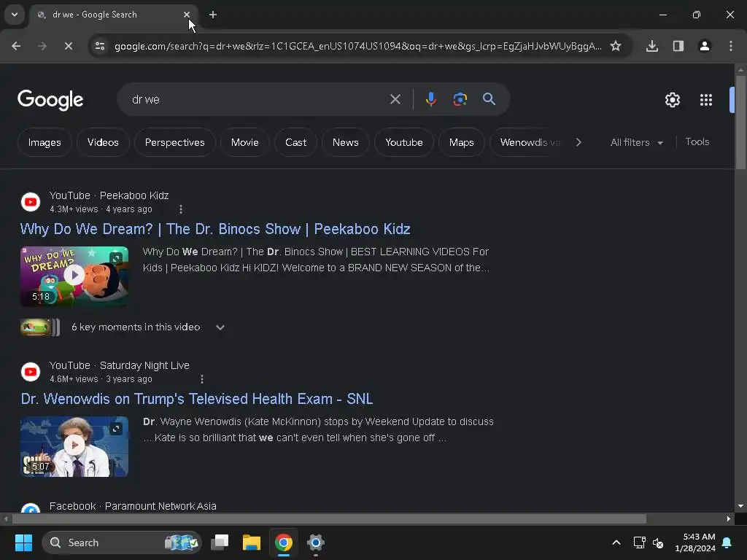
Task: Open the clock showing 5:43 AM
Action: 695,542
